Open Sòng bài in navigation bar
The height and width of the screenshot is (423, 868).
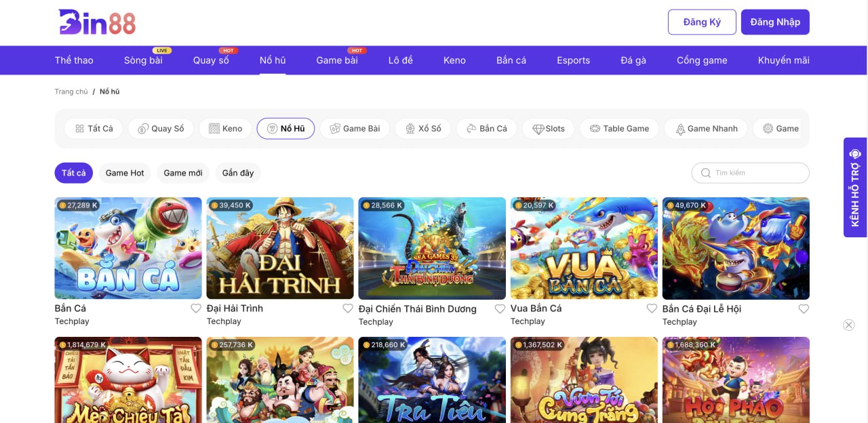tap(143, 60)
